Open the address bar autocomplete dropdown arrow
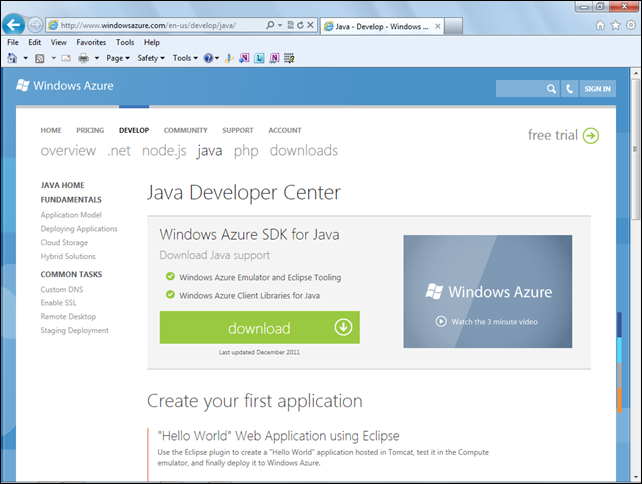 (x=280, y=25)
